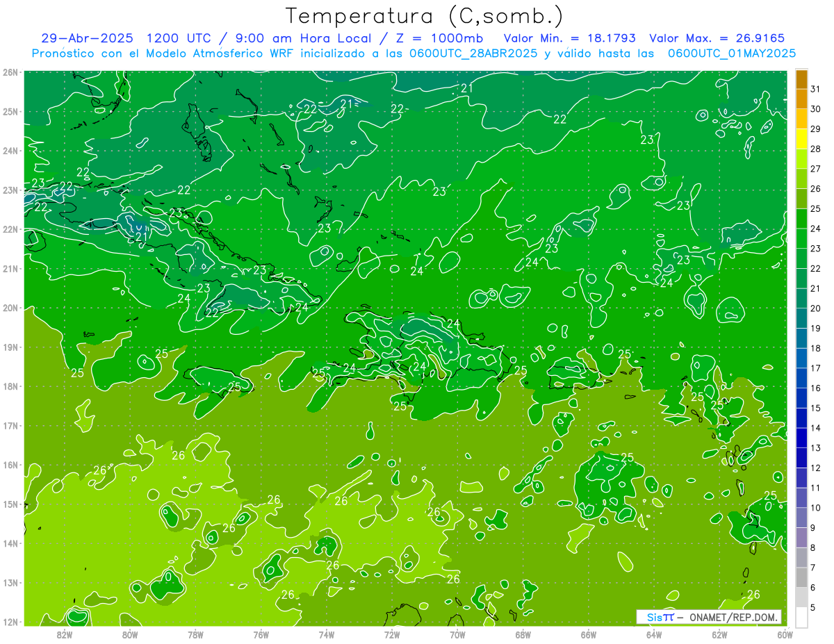Click color scale label "12"
The width and height of the screenshot is (834, 644).
(816, 468)
